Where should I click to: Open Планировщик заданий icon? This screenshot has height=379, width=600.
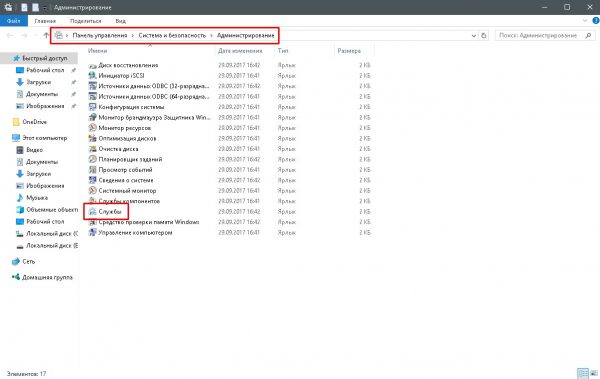pyautogui.click(x=93, y=159)
